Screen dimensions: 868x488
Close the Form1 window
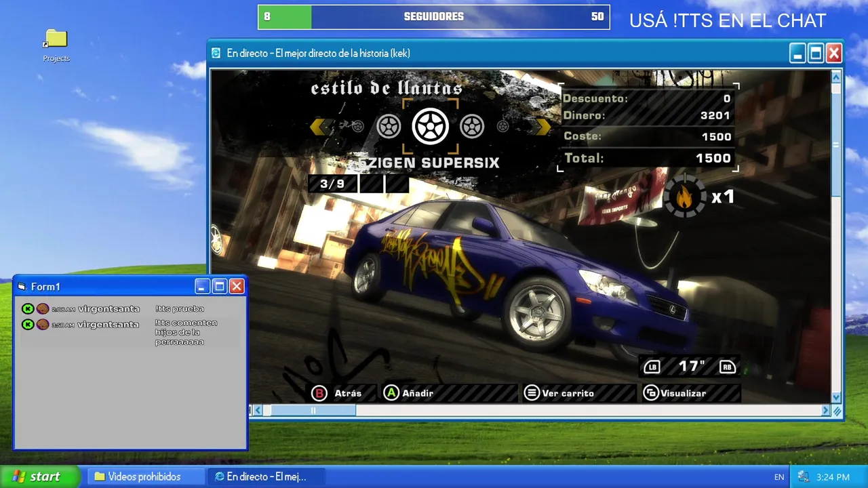click(x=237, y=287)
